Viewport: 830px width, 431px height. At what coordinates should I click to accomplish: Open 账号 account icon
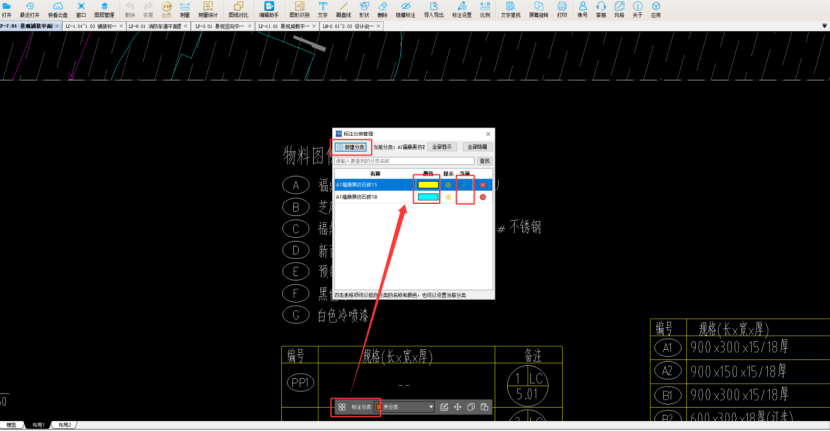click(582, 9)
